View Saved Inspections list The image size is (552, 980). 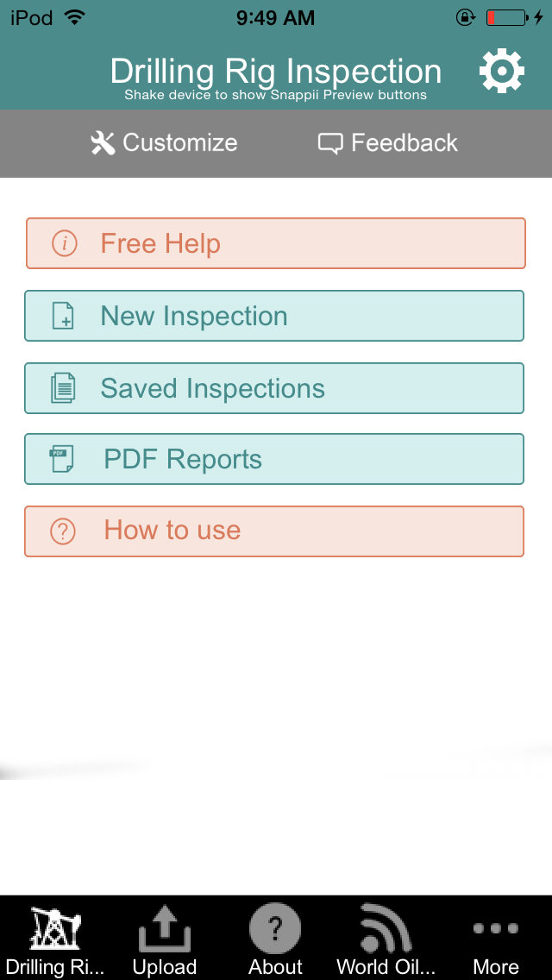[274, 388]
